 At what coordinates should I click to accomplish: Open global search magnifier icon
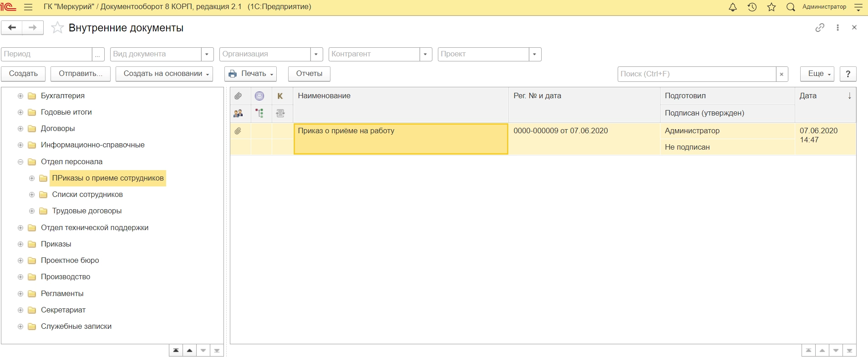coord(791,7)
